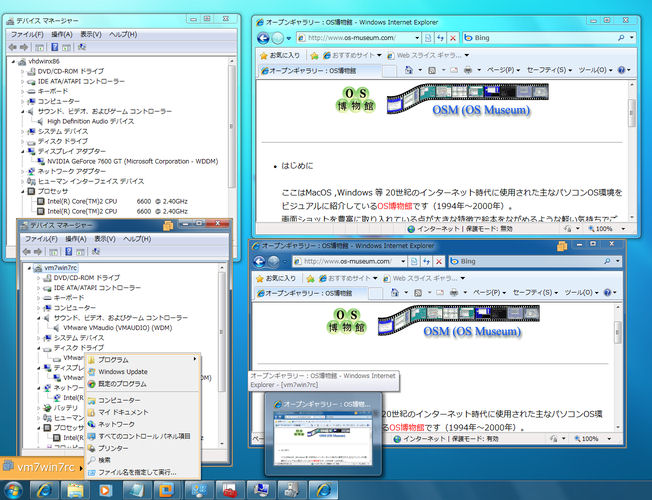Collapse vhdwinx86 root node in Device Manager
Screen dimensions: 652x500
point(13,62)
